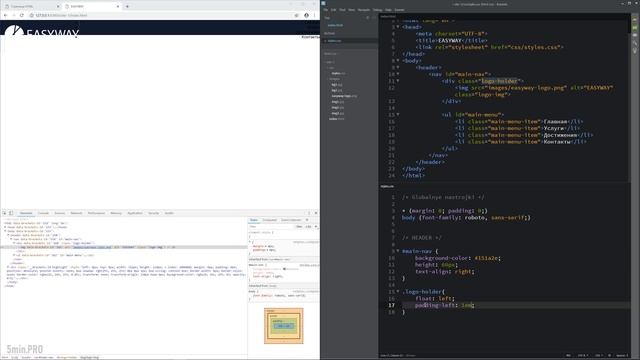The width and height of the screenshot is (640, 360).
Task: Click the split view icon in the Brackets sidebar
Action: [373, 18]
